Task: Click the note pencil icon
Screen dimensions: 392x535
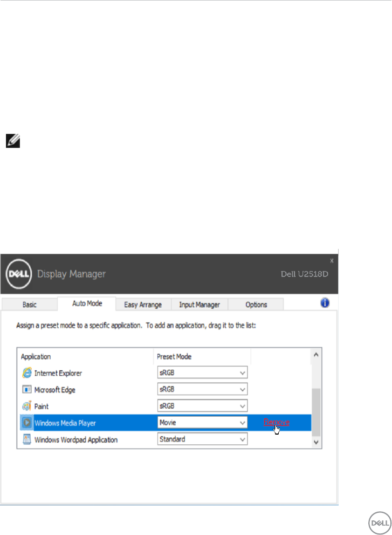Action: point(13,141)
